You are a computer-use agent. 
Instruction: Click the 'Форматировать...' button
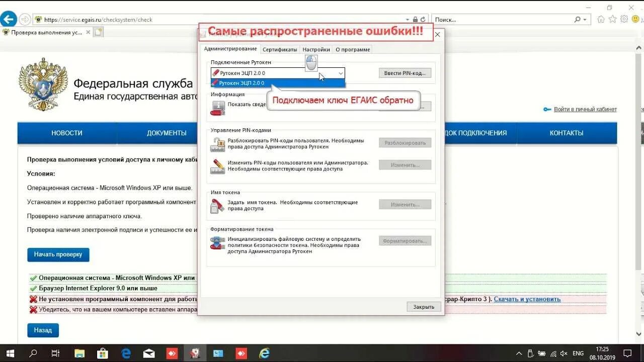click(x=405, y=241)
